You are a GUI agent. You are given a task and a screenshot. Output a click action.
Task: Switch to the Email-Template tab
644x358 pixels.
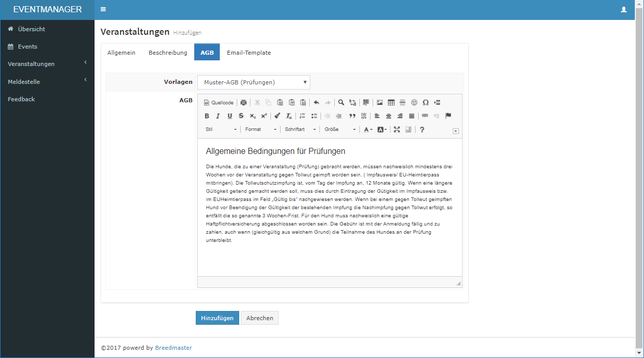pyautogui.click(x=249, y=53)
